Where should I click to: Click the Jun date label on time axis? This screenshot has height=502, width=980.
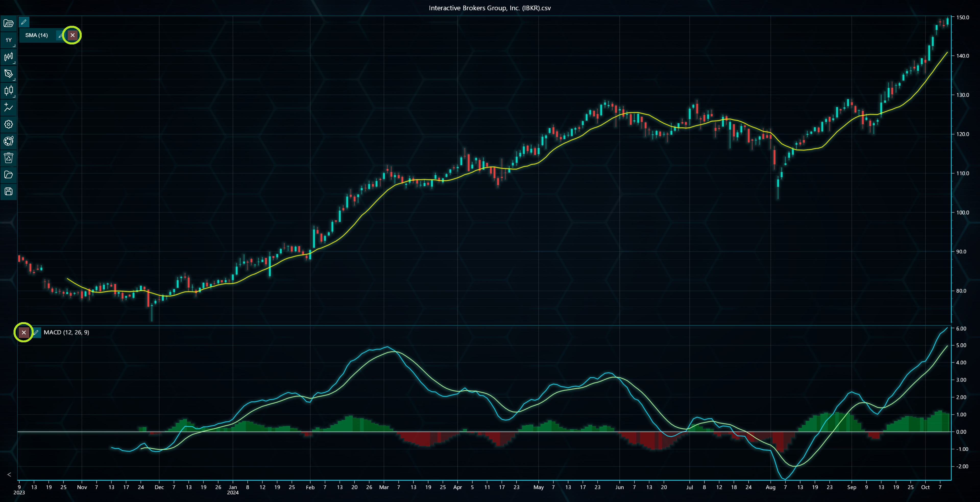[x=620, y=487]
